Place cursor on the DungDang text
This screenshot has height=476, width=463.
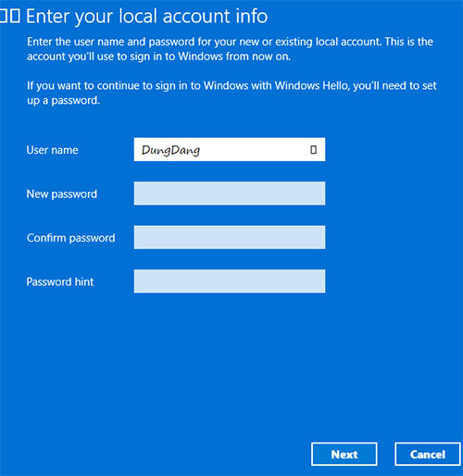click(x=170, y=150)
